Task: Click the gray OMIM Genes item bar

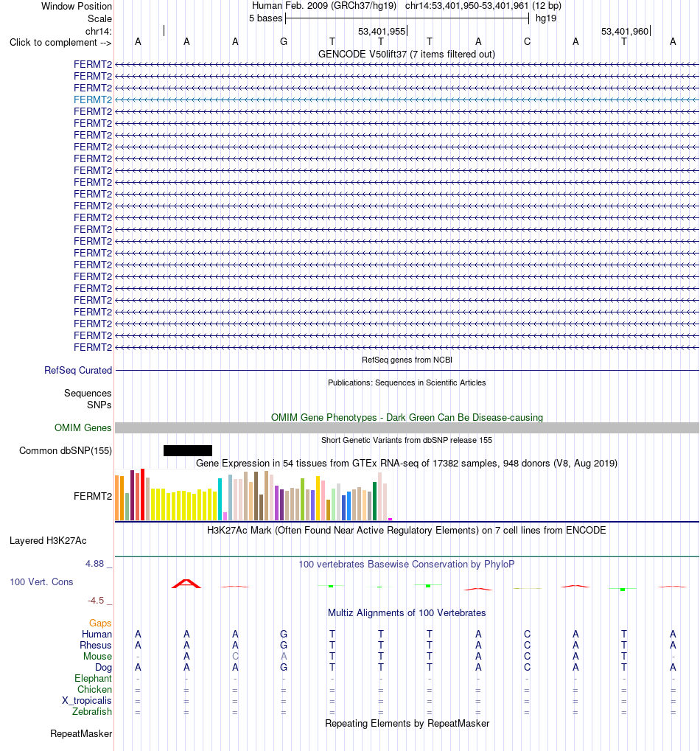Action: pos(407,427)
